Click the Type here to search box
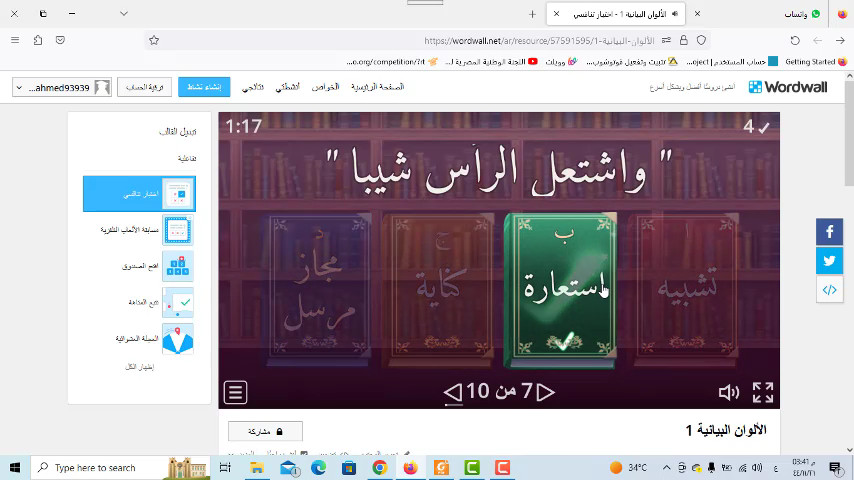854x480 pixels. (120, 467)
